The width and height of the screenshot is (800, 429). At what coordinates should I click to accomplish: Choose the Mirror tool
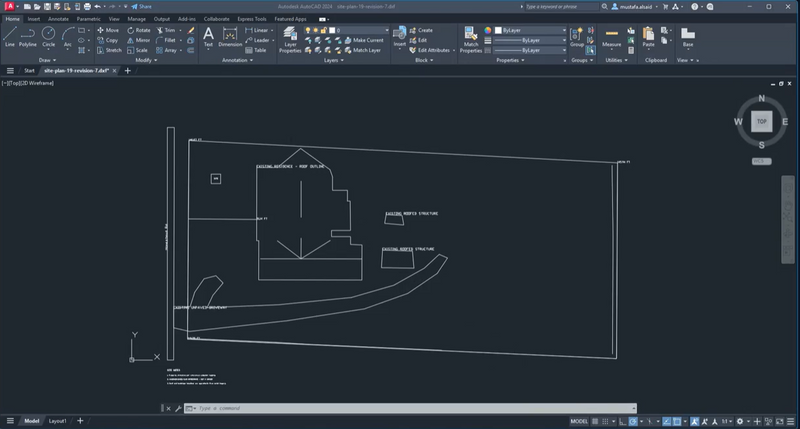point(139,40)
